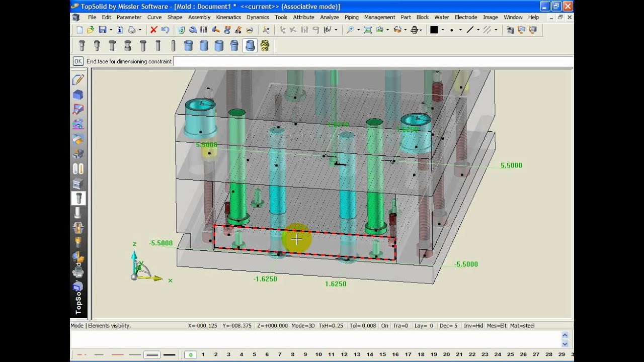This screenshot has height=362, width=644.
Task: Click the Print toolbar icon
Action: click(132, 30)
